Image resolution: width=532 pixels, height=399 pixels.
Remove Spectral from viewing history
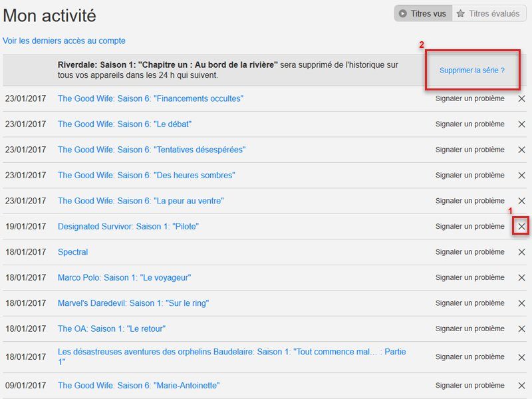point(521,252)
